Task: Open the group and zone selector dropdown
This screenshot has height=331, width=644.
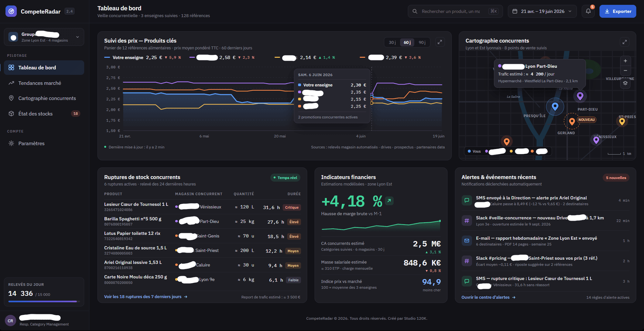Action: pyautogui.click(x=44, y=37)
